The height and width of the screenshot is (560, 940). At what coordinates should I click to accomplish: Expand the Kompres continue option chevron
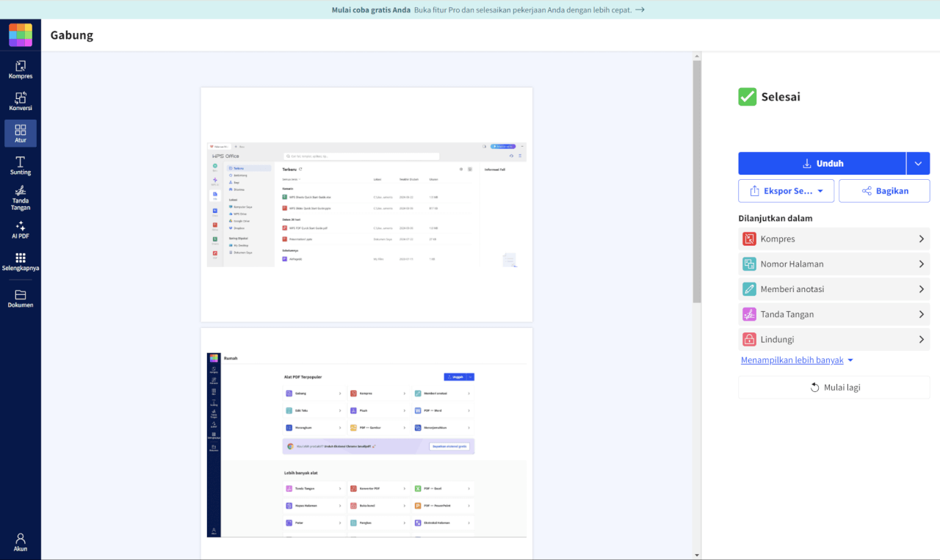click(921, 239)
